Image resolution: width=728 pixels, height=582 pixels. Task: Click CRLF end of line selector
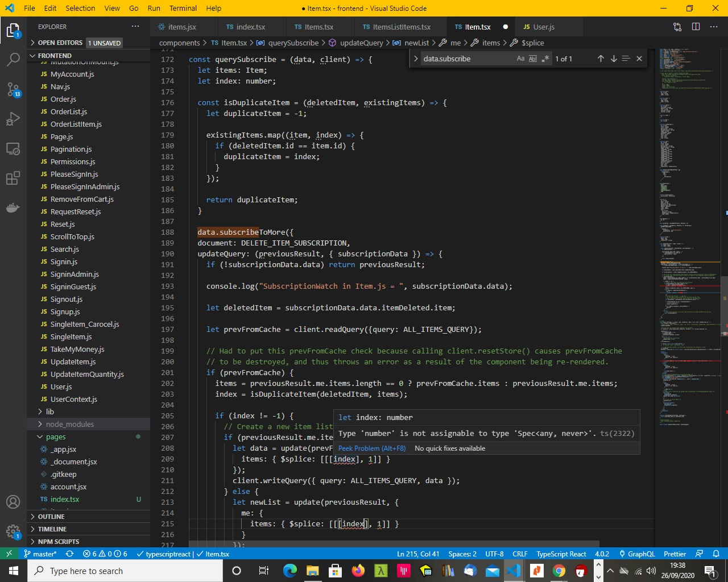pos(520,554)
